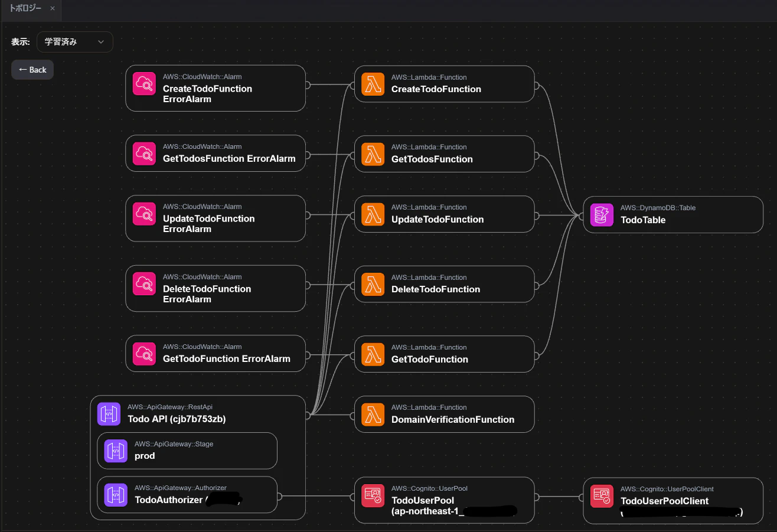Click the CreateTodoFunction ErrorAlarm CloudWatch icon
The image size is (777, 532).
[x=144, y=84]
